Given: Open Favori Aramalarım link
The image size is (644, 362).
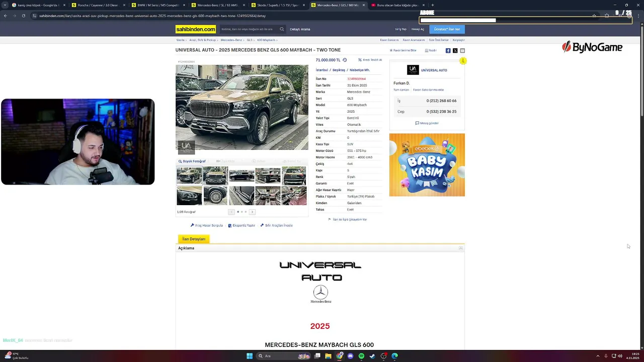Looking at the screenshot, I should tap(414, 40).
